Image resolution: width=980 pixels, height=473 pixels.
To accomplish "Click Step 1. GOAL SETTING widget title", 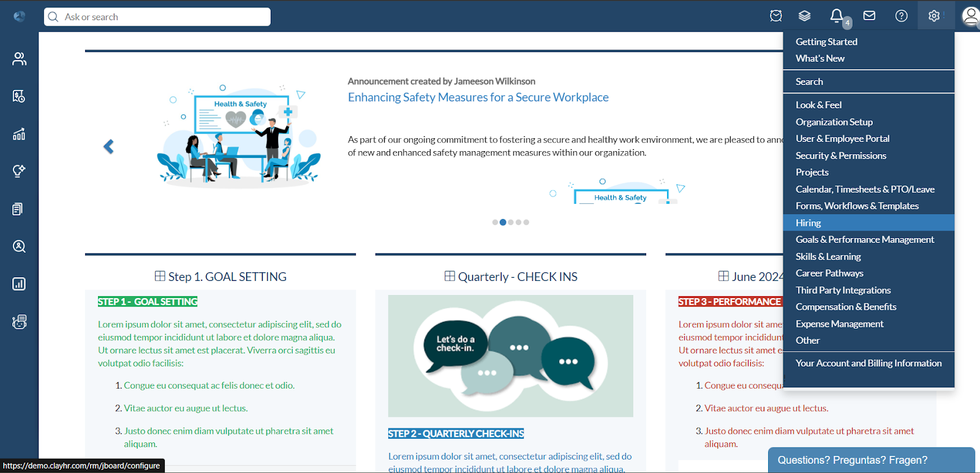I will point(227,277).
